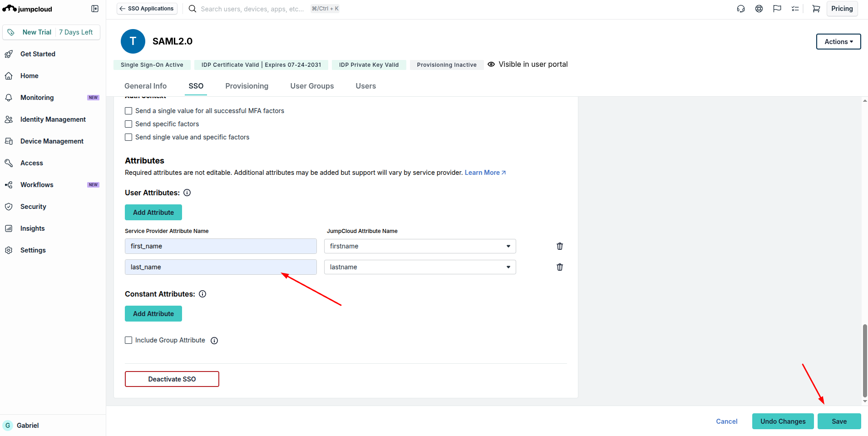Click the last_name attribute field
Image resolution: width=868 pixels, height=436 pixels.
coord(221,267)
